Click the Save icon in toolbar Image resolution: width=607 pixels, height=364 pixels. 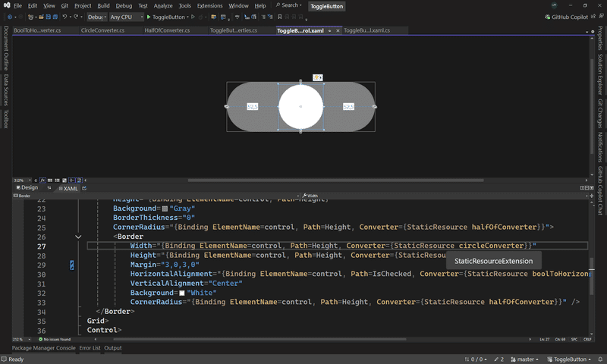point(49,17)
